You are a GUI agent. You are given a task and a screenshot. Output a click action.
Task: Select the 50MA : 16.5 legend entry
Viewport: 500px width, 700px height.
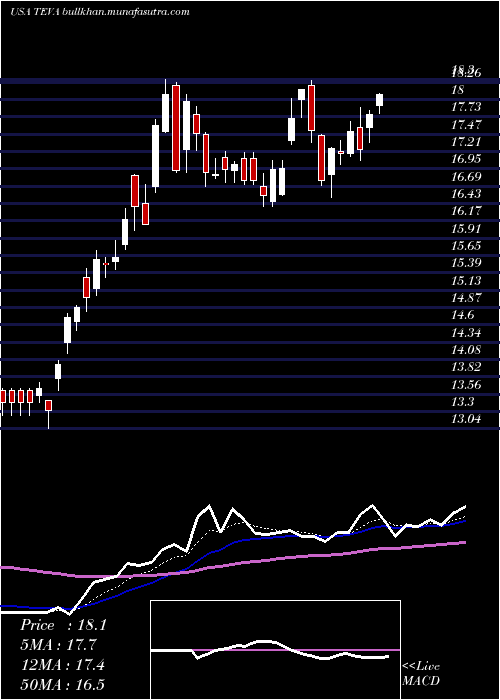pyautogui.click(x=62, y=684)
